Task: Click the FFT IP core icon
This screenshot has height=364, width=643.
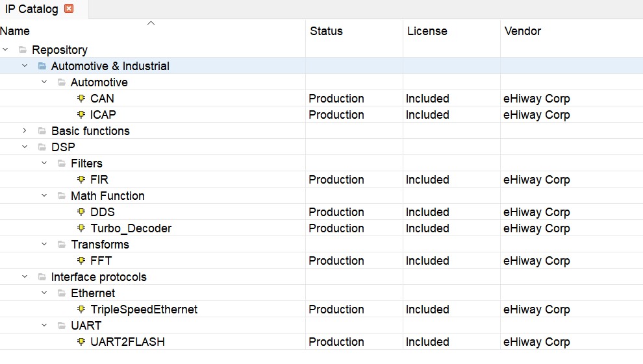Action: [x=81, y=260]
